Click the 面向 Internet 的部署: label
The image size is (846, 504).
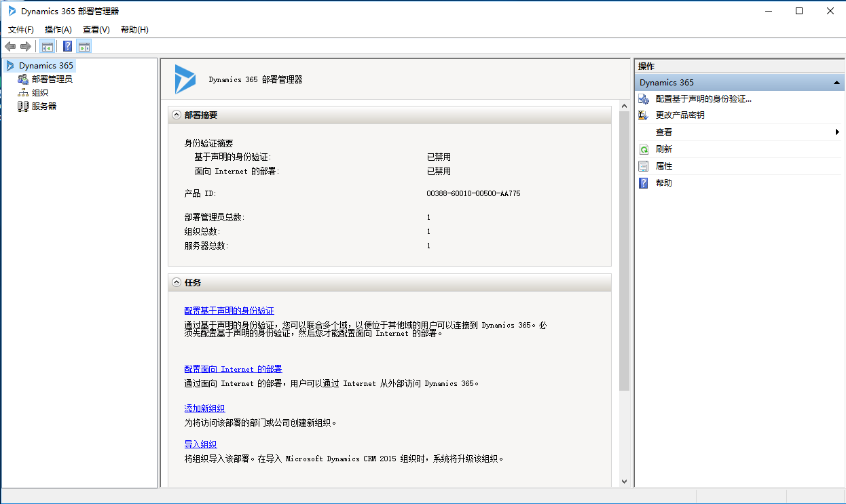pos(237,172)
